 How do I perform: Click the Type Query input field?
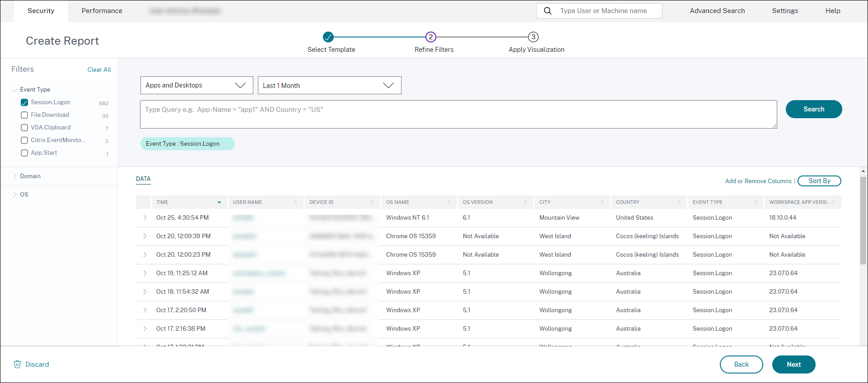click(458, 115)
